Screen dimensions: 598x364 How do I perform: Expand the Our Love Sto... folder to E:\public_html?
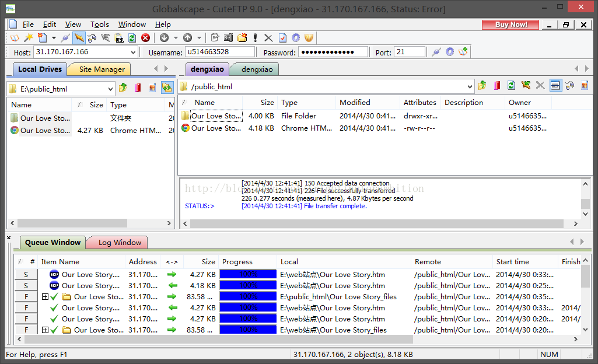[x=45, y=296]
